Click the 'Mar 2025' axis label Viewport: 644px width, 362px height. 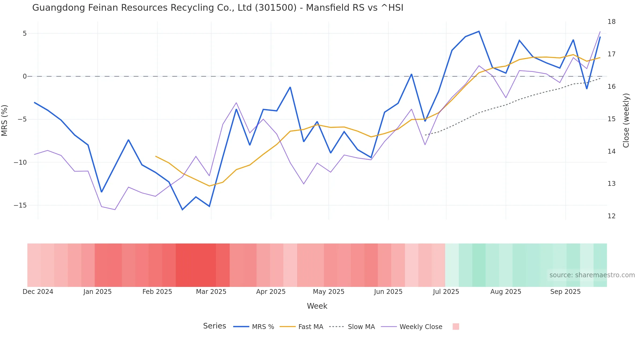pyautogui.click(x=211, y=292)
